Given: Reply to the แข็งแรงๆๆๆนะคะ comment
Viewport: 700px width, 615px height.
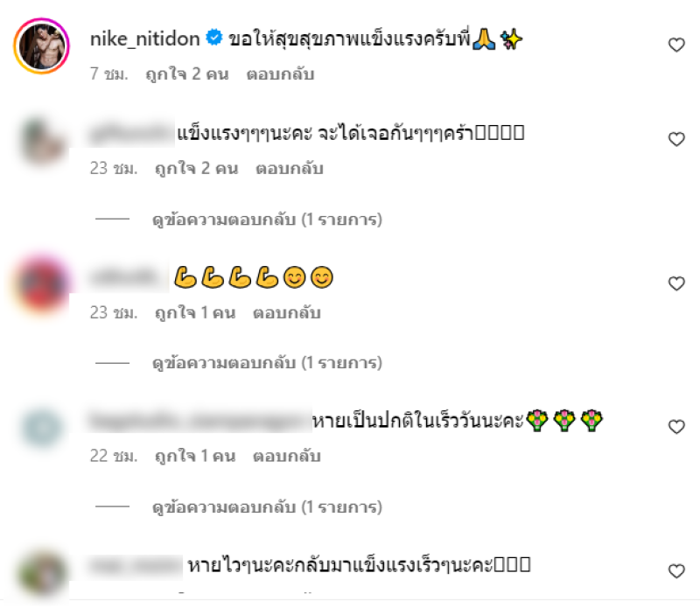Looking at the screenshot, I should click(290, 169).
